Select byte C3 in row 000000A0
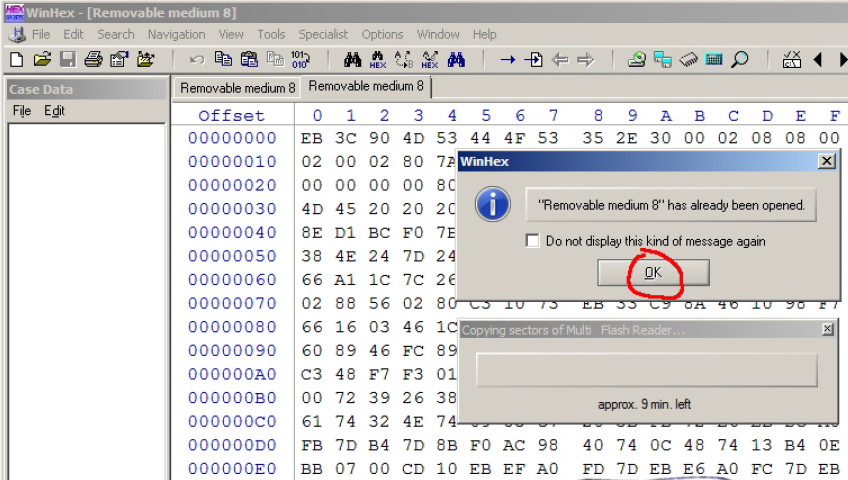 point(312,374)
